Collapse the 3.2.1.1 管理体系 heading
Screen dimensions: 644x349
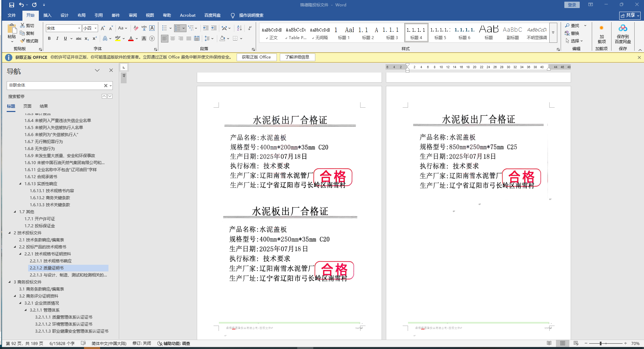pos(26,310)
